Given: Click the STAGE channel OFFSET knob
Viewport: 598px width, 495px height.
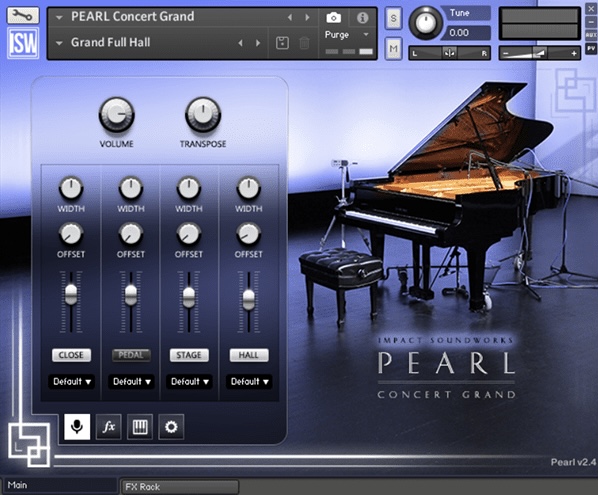Looking at the screenshot, I should pos(188,234).
